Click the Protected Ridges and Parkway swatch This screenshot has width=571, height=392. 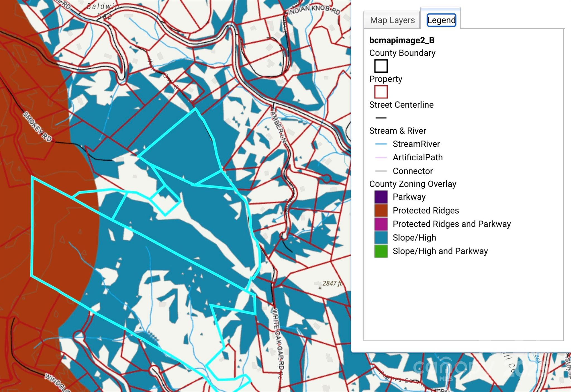pos(381,224)
